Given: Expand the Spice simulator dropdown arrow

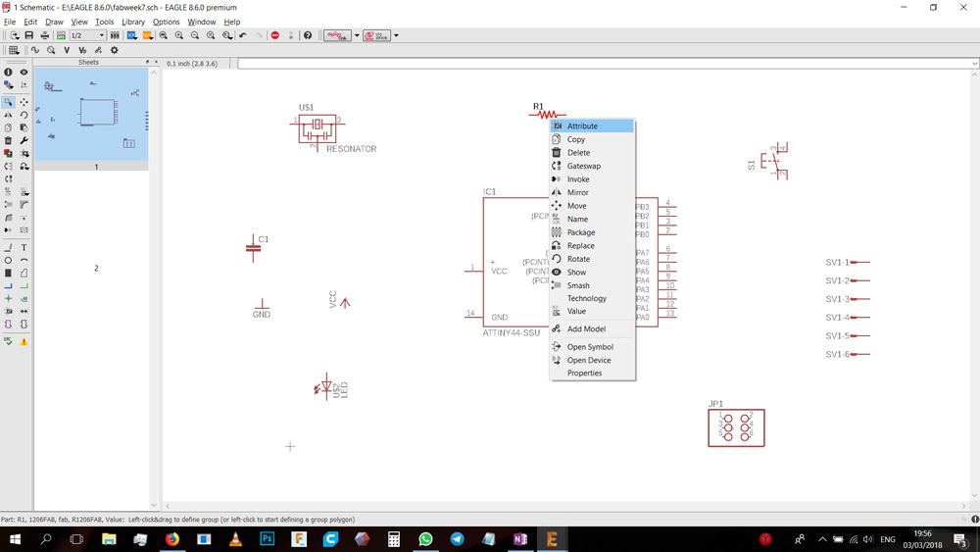Looking at the screenshot, I should pos(396,35).
